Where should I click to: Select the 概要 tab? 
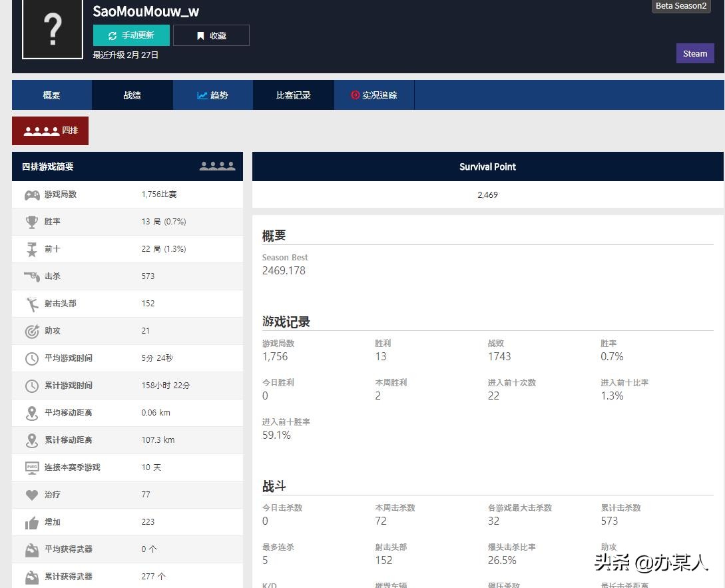click(x=51, y=95)
